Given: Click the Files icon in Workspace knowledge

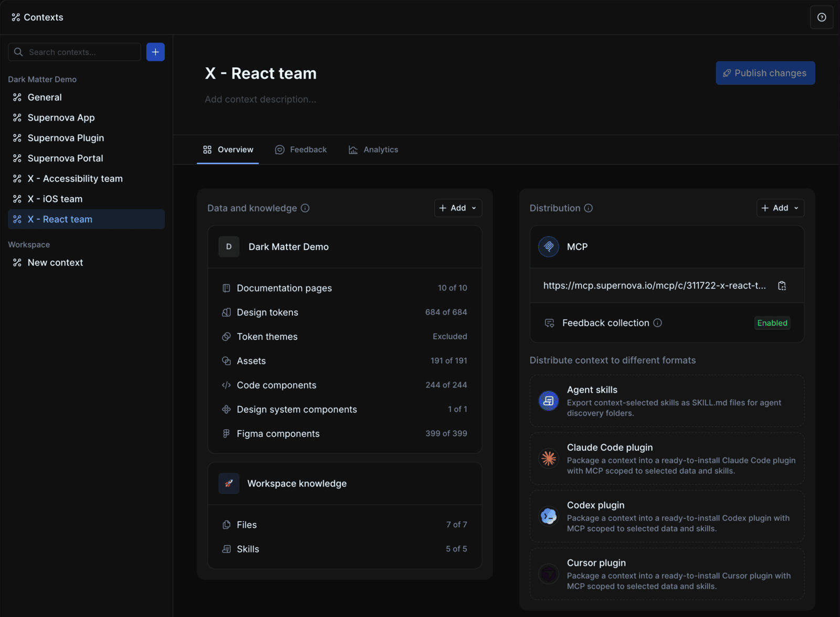Looking at the screenshot, I should coord(226,525).
